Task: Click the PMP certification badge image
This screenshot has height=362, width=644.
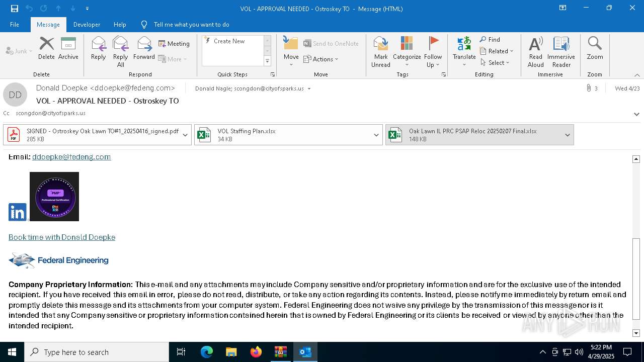Action: pyautogui.click(x=54, y=197)
